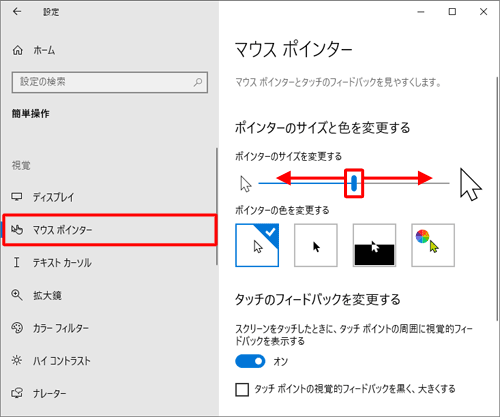This screenshot has height=417, width=500.
Task: Click the mouse pointer hand icon
Action: 17,230
